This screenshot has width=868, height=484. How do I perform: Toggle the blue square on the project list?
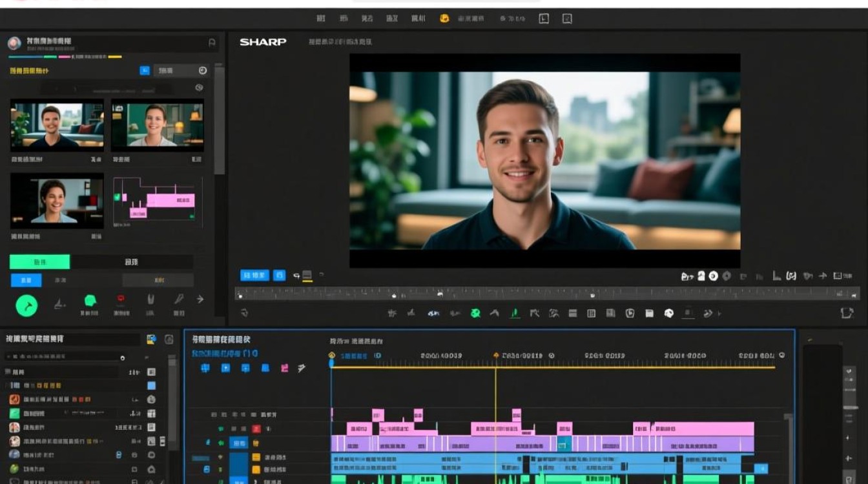click(x=151, y=385)
